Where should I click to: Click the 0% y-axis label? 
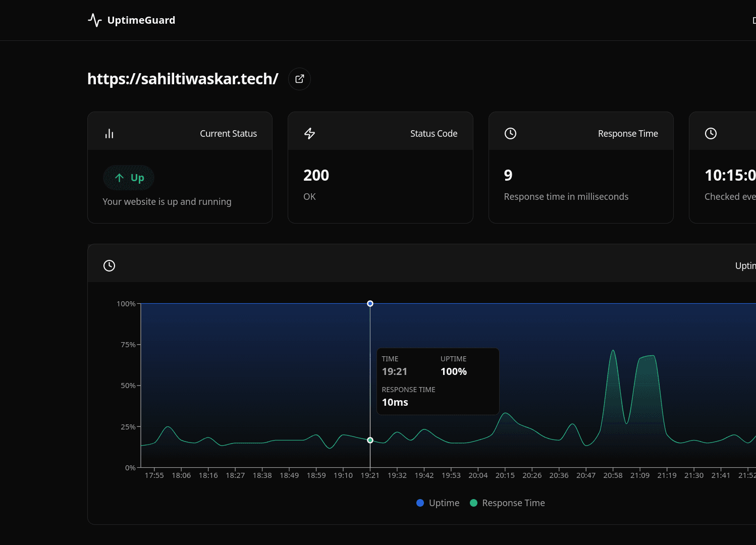pos(130,468)
